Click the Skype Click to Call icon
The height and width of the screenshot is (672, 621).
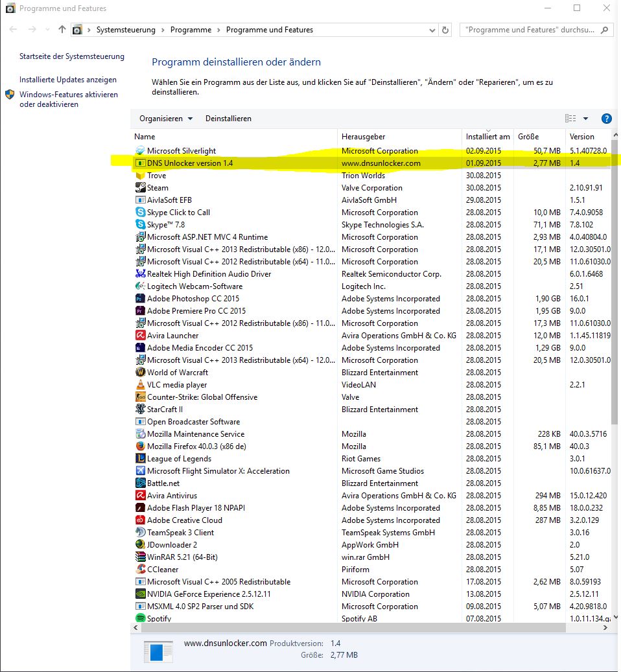point(140,212)
